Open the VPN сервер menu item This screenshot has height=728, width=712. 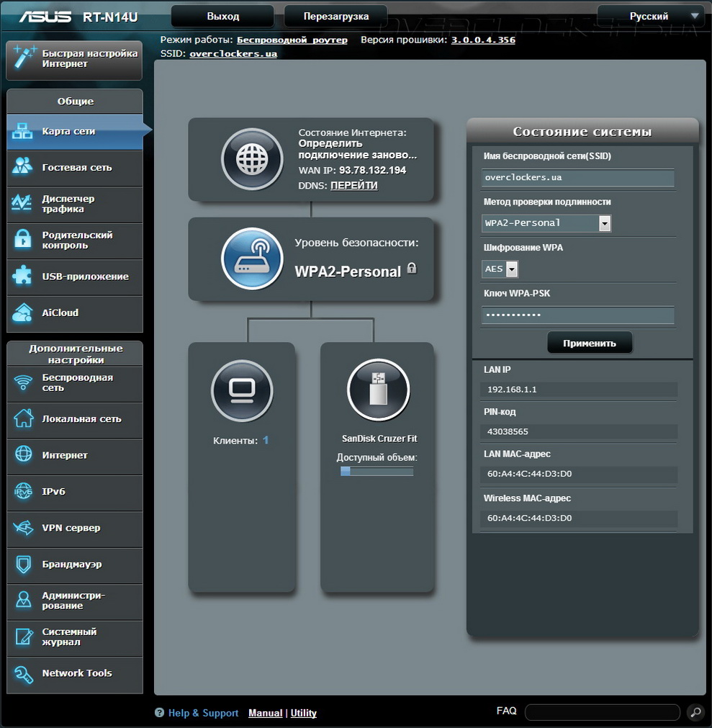(71, 528)
